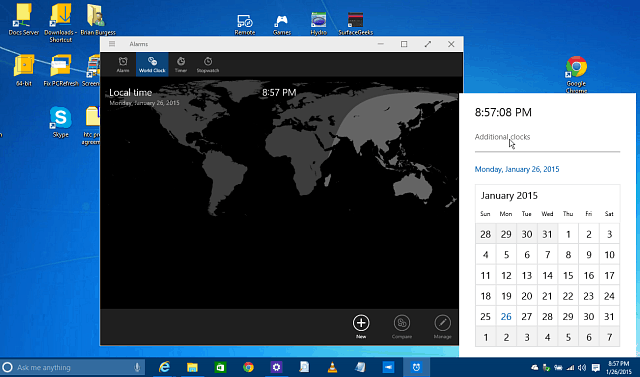Click the Compare clocks button

[x=402, y=326]
